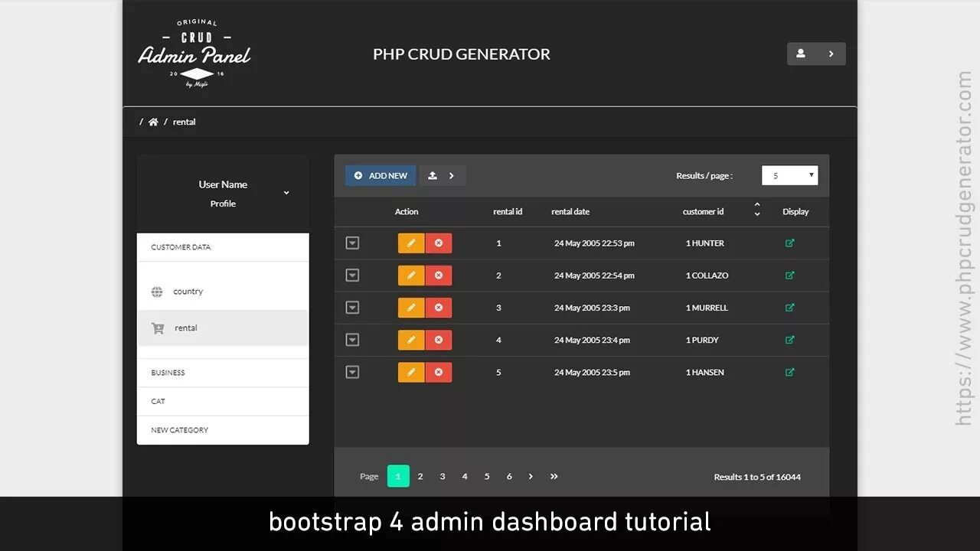Click the ADD NEW button
980x551 pixels.
[x=381, y=175]
